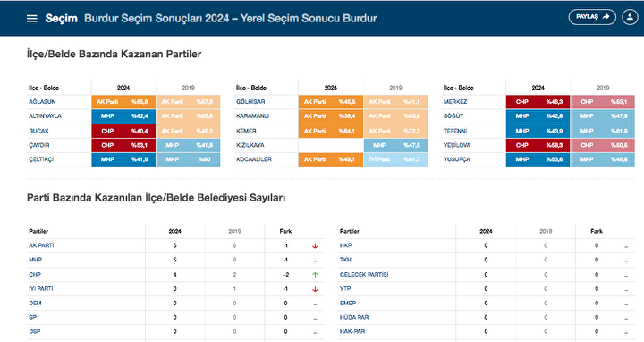
Task: Click the Seçim logo text
Action: (x=61, y=19)
